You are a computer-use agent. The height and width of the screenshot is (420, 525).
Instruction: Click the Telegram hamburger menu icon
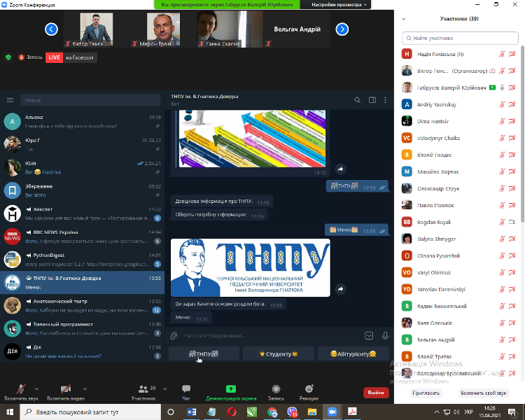[10, 100]
